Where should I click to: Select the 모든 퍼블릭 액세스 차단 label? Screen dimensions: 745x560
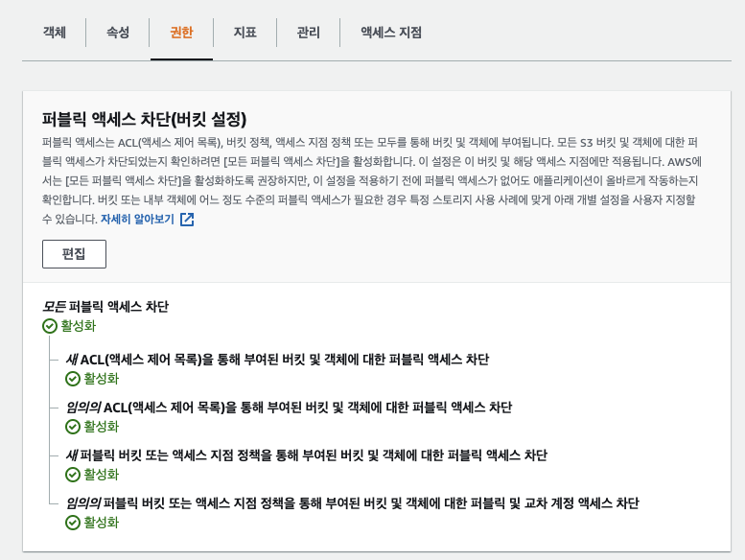point(105,307)
